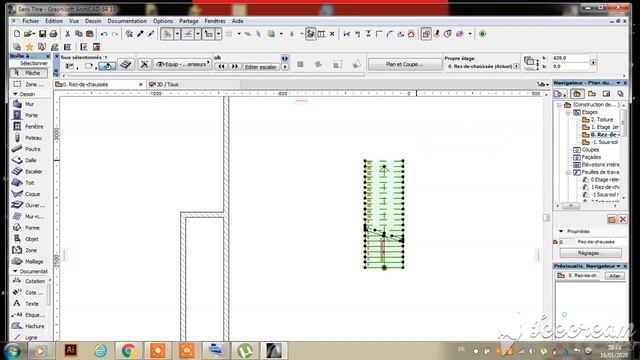Collapse the Propriétés section in Navigator

pos(561,231)
